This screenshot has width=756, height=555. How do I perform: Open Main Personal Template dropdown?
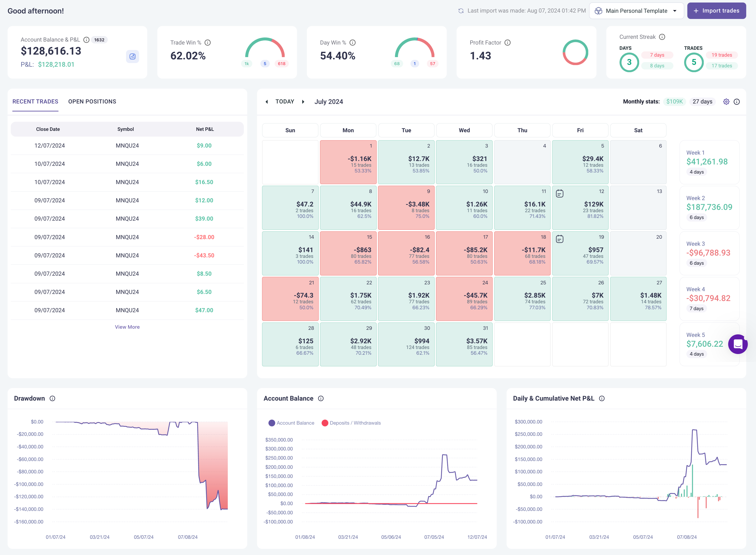pyautogui.click(x=636, y=11)
